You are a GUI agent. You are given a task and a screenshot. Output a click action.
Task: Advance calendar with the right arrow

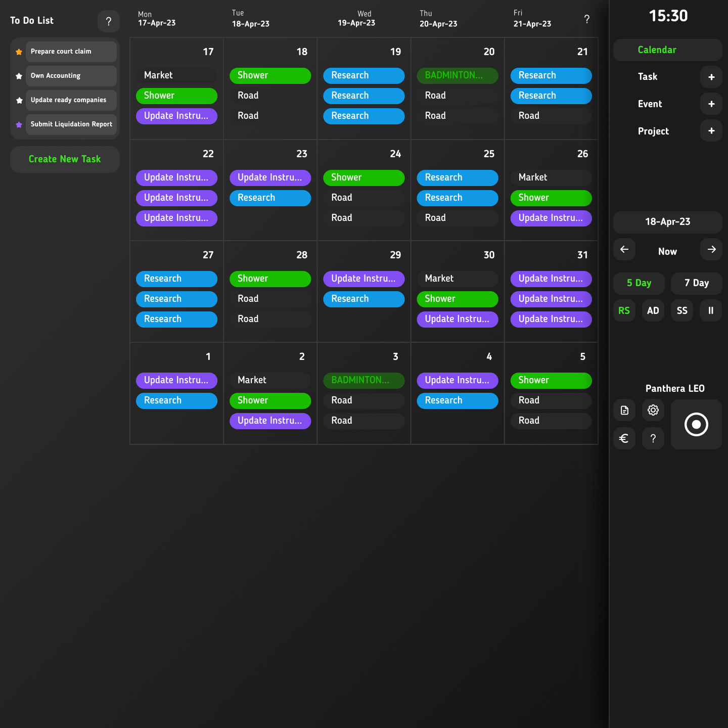pos(711,249)
